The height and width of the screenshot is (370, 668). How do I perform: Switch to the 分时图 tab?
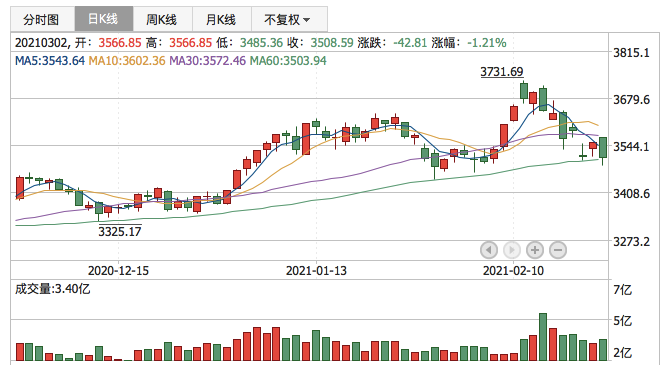[42, 19]
